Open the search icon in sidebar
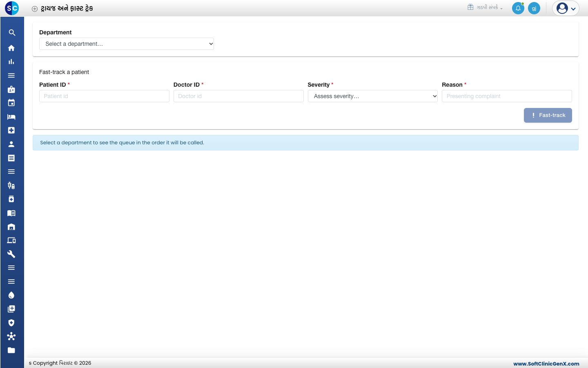This screenshot has width=588, height=368. 12,33
